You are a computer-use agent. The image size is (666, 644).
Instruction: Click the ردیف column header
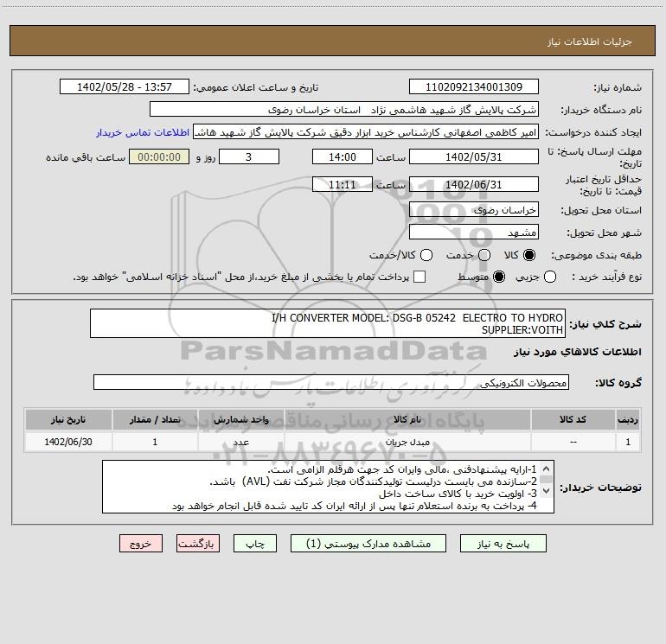[x=628, y=419]
